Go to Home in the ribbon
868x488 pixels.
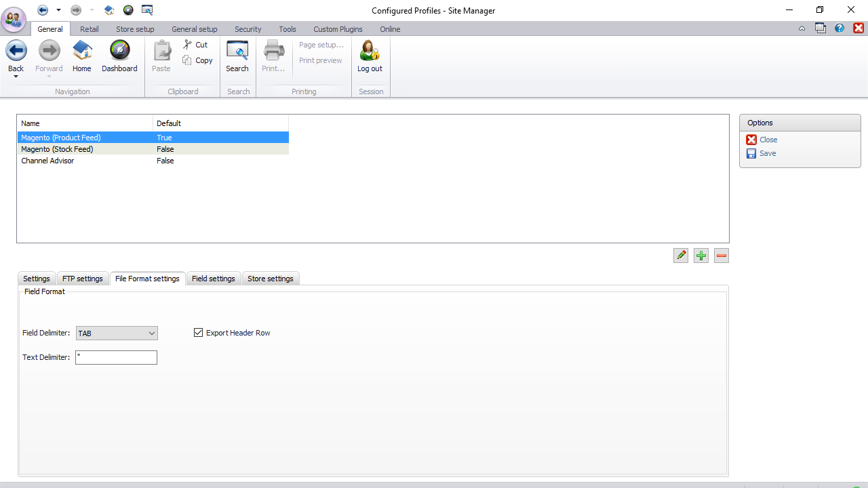(82, 51)
